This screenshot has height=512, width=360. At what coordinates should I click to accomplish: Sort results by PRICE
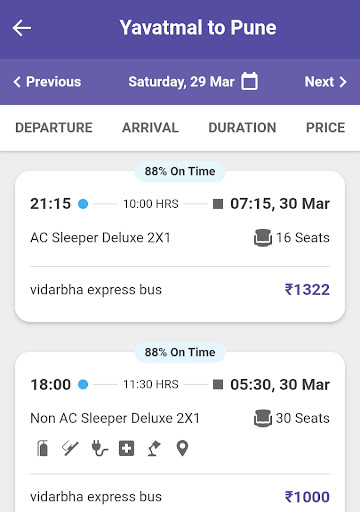[x=326, y=128]
